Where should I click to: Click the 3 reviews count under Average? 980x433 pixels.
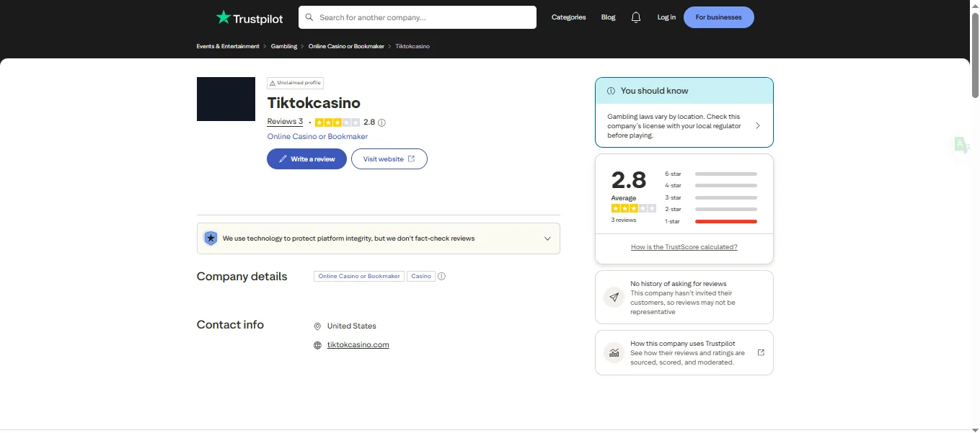point(624,220)
